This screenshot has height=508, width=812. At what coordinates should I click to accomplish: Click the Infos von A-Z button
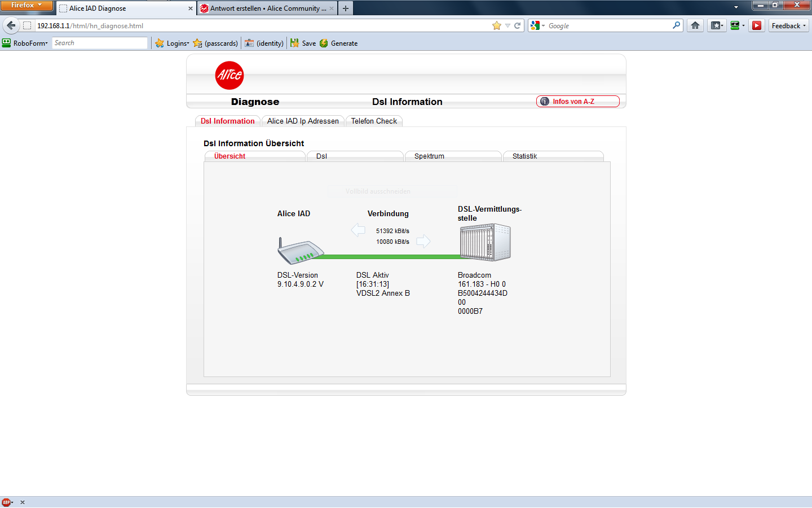pos(577,102)
